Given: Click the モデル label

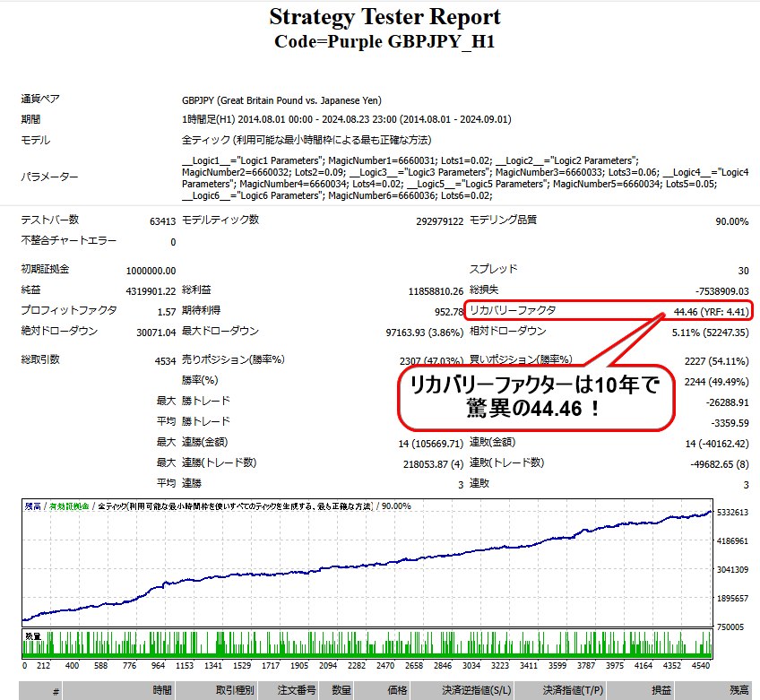Looking at the screenshot, I should tap(35, 140).
